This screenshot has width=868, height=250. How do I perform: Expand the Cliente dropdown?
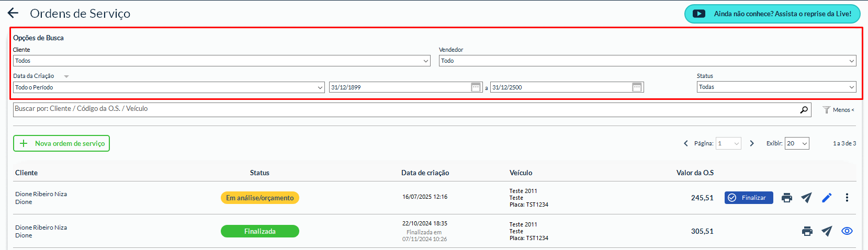pyautogui.click(x=221, y=61)
